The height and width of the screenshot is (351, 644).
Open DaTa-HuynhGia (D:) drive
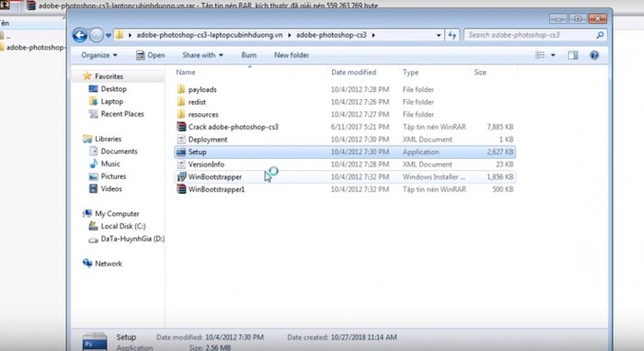pos(127,239)
